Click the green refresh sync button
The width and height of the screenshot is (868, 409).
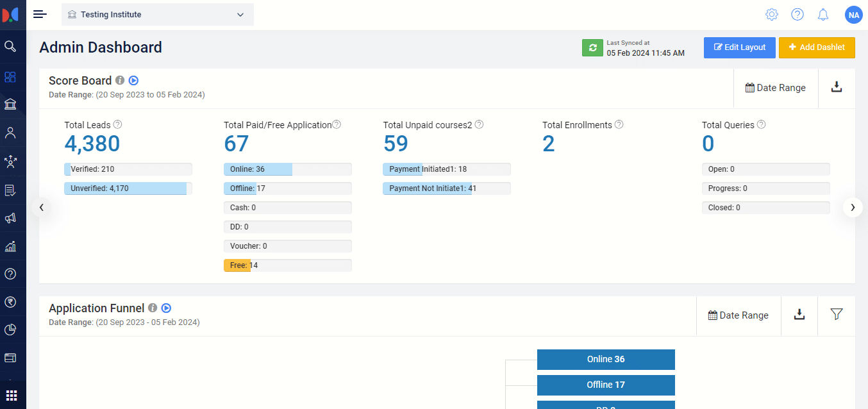592,48
